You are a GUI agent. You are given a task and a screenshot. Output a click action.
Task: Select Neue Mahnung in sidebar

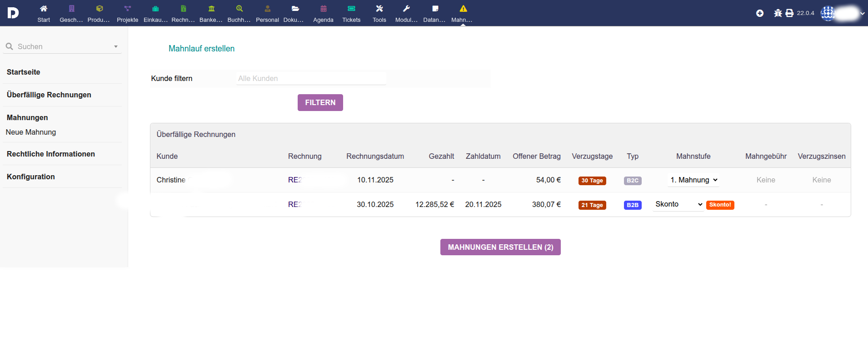coord(31,132)
